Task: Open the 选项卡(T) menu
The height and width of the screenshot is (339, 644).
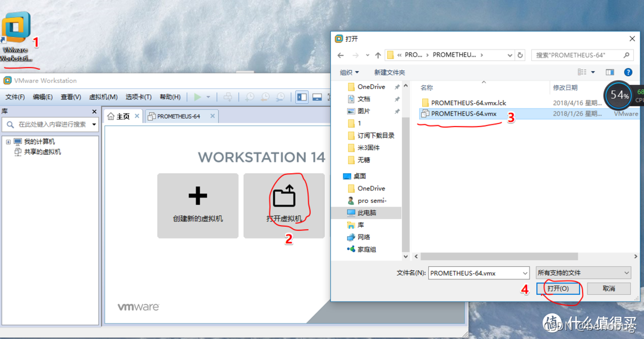Action: (x=138, y=97)
